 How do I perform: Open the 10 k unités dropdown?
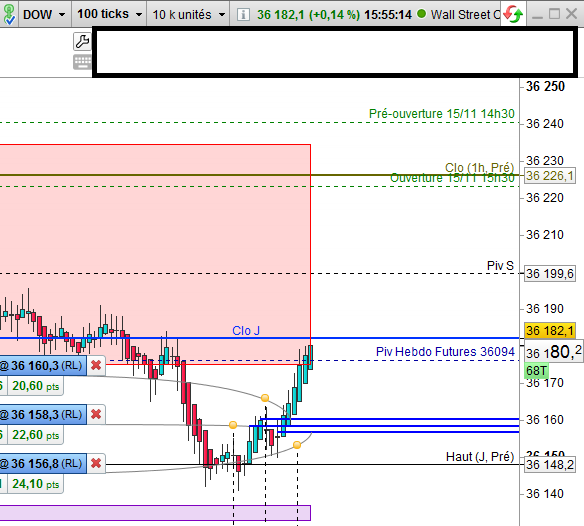coord(189,15)
